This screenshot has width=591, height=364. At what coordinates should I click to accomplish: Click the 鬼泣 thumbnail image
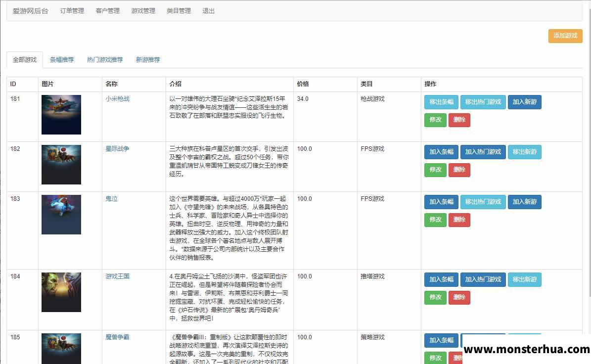(x=61, y=215)
